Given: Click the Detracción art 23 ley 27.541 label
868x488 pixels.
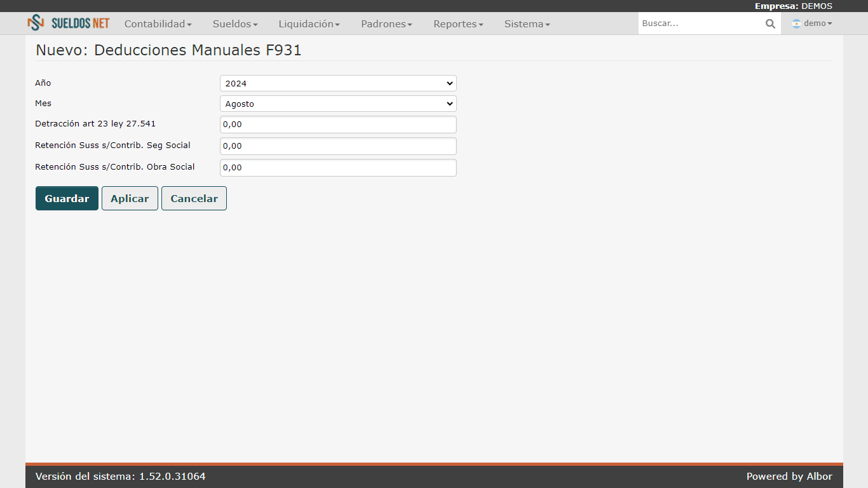Looking at the screenshot, I should pyautogui.click(x=95, y=124).
